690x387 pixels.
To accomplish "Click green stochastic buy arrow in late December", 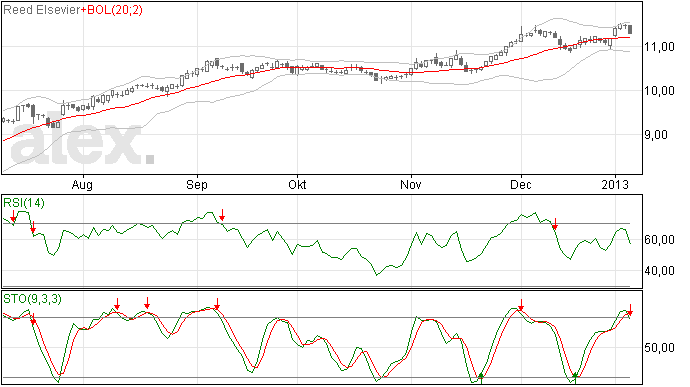I will 575,377.
